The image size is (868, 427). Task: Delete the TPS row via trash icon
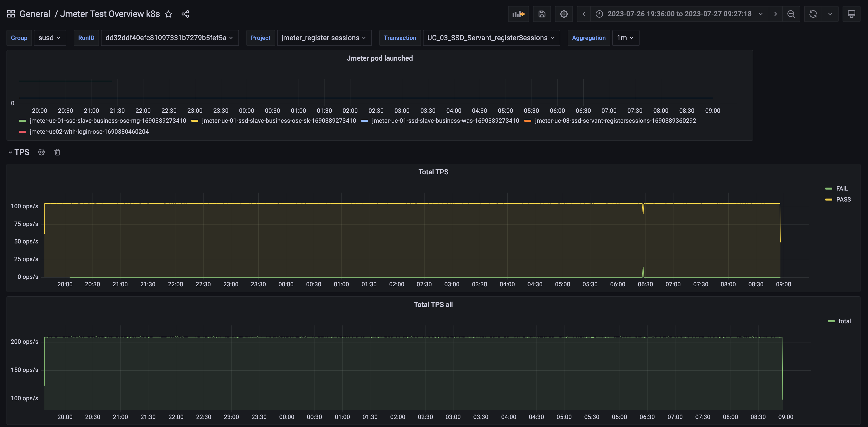click(x=57, y=152)
